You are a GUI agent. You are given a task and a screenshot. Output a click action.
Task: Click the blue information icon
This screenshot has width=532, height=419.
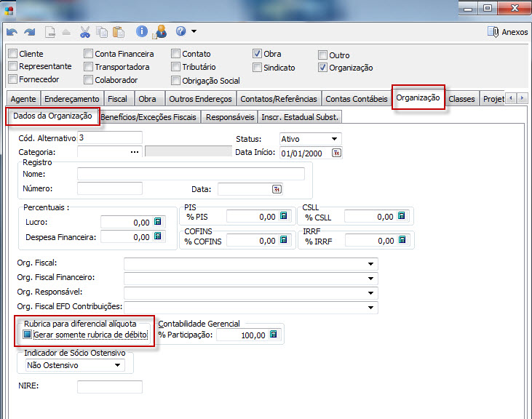142,32
